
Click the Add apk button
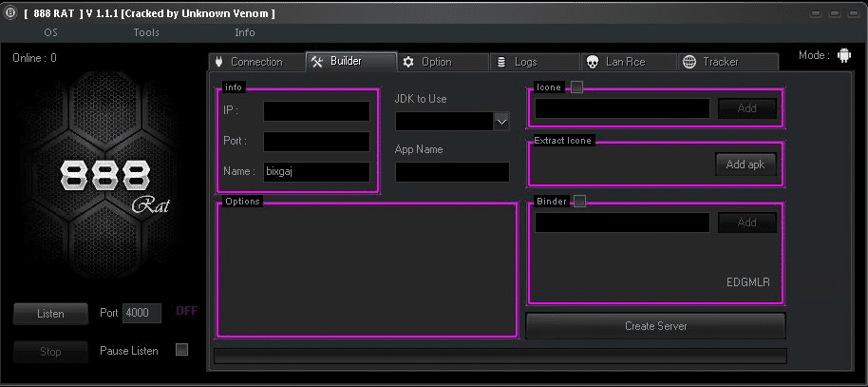745,164
